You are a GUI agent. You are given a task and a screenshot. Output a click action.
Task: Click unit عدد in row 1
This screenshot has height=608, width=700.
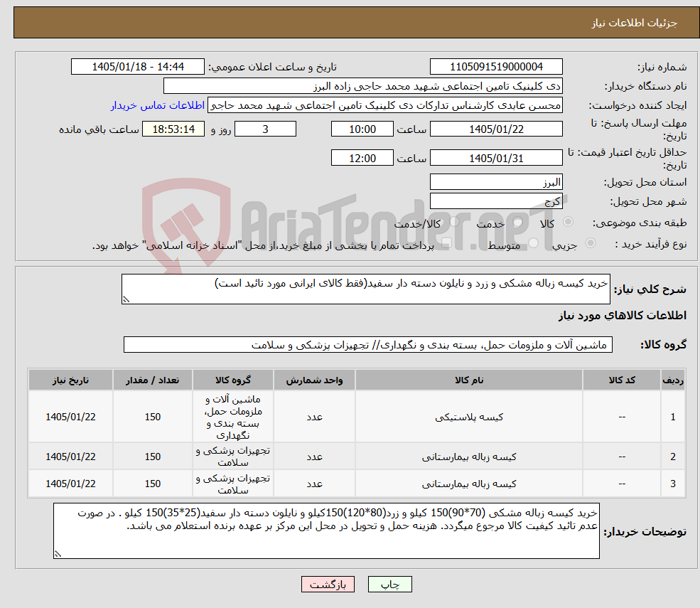(314, 417)
